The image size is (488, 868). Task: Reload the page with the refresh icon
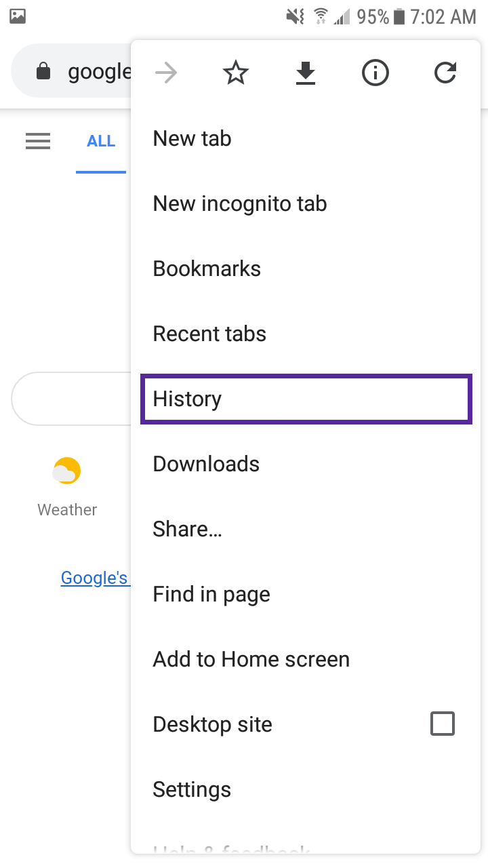coord(445,73)
